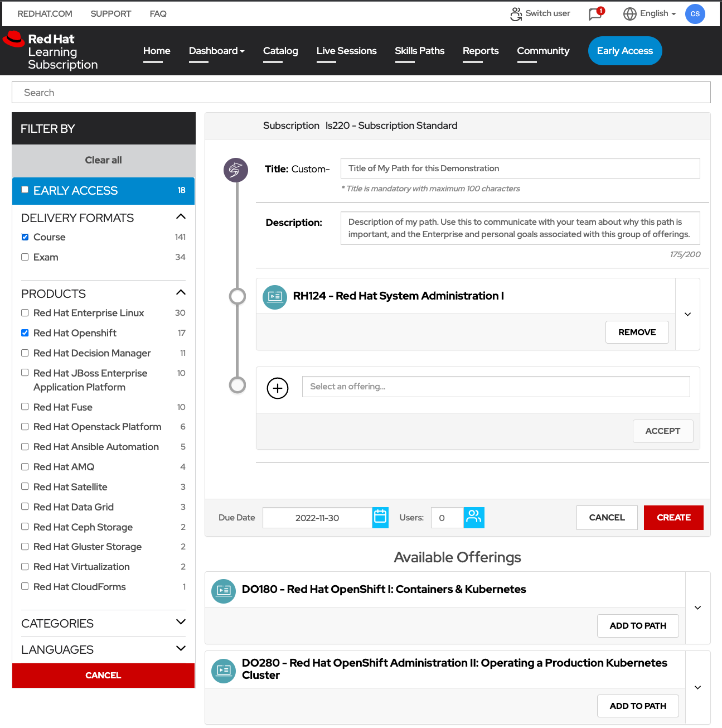Viewport: 722px width, 728px height.
Task: Open the calendar picker for Due Date
Action: pyautogui.click(x=380, y=518)
